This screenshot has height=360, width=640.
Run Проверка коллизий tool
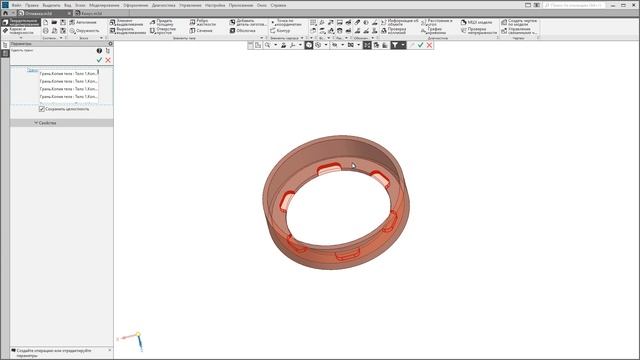coord(393,31)
